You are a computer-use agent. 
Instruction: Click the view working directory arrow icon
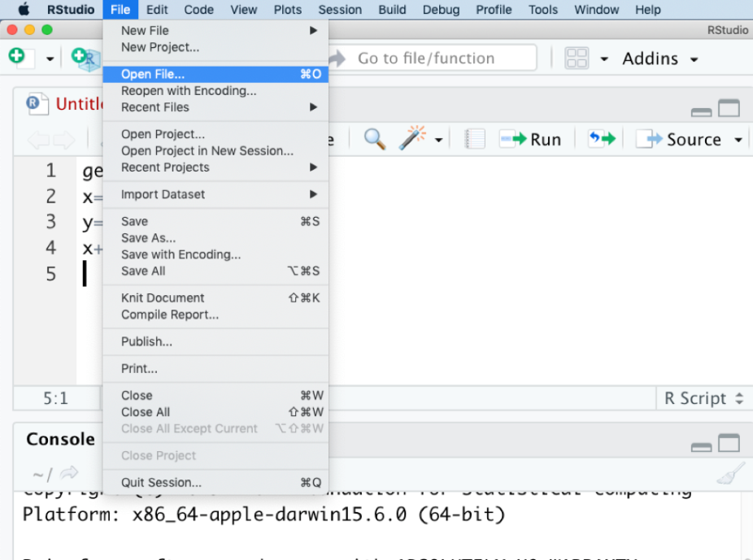click(69, 473)
